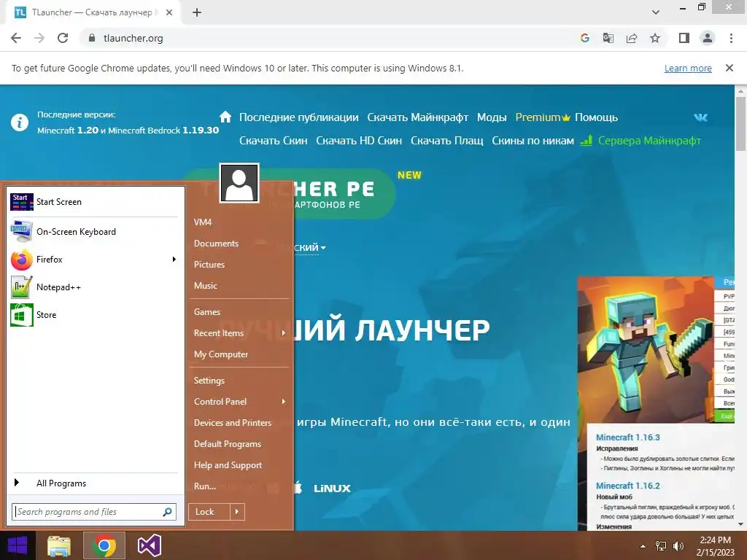The width and height of the screenshot is (747, 560).
Task: Toggle Chrome side panel
Action: tap(684, 38)
